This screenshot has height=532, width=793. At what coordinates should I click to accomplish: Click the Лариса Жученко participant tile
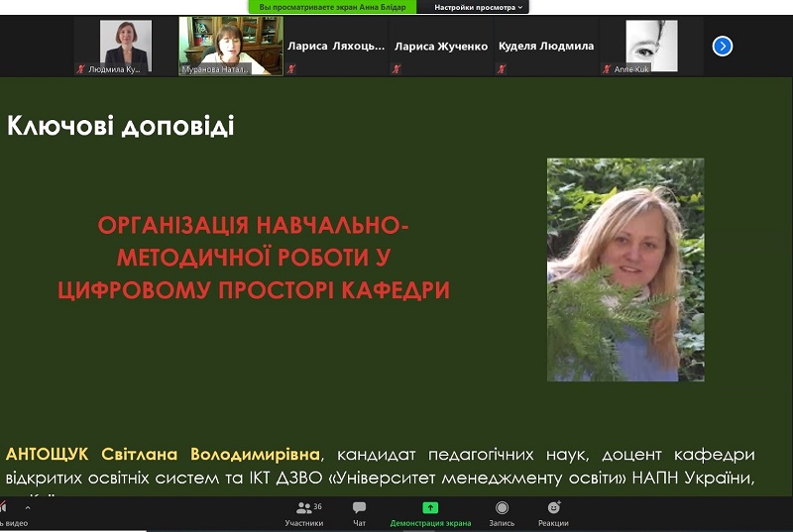(x=441, y=46)
